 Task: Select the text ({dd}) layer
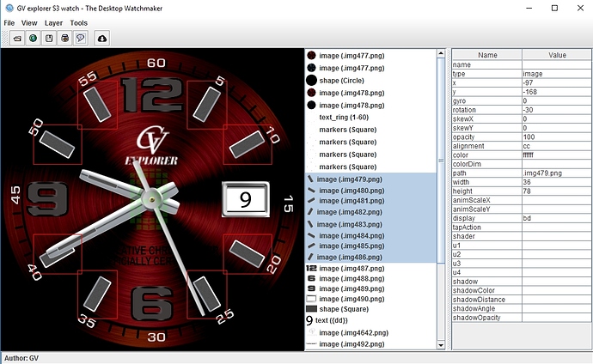336,319
